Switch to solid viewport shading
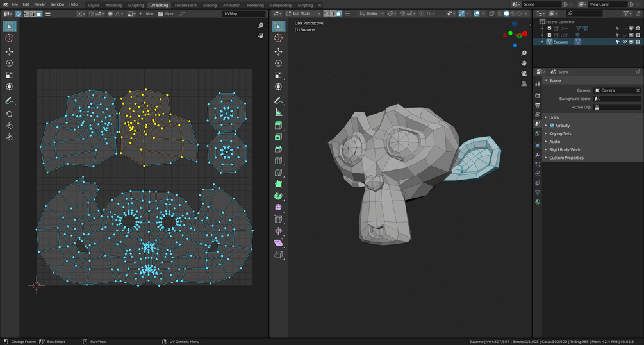644x345 pixels. coord(506,13)
